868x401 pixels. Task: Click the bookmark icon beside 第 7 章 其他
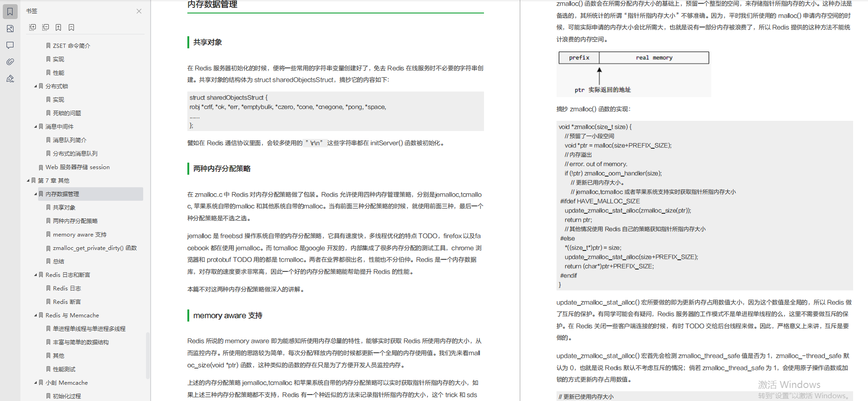33,180
